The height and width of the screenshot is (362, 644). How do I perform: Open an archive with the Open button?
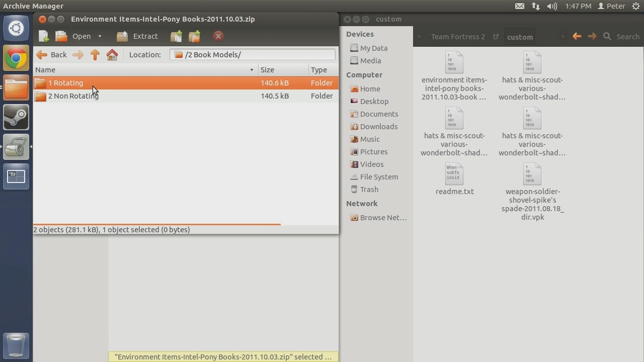point(73,36)
